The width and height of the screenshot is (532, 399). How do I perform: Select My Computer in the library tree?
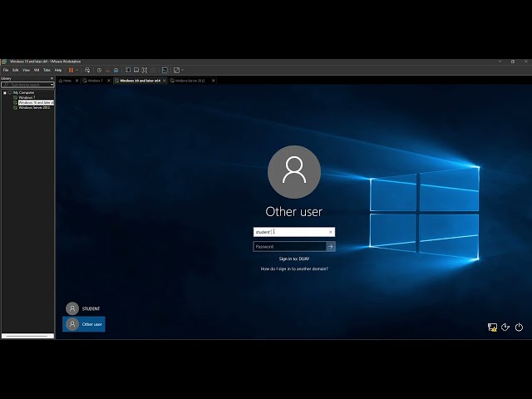pos(24,92)
